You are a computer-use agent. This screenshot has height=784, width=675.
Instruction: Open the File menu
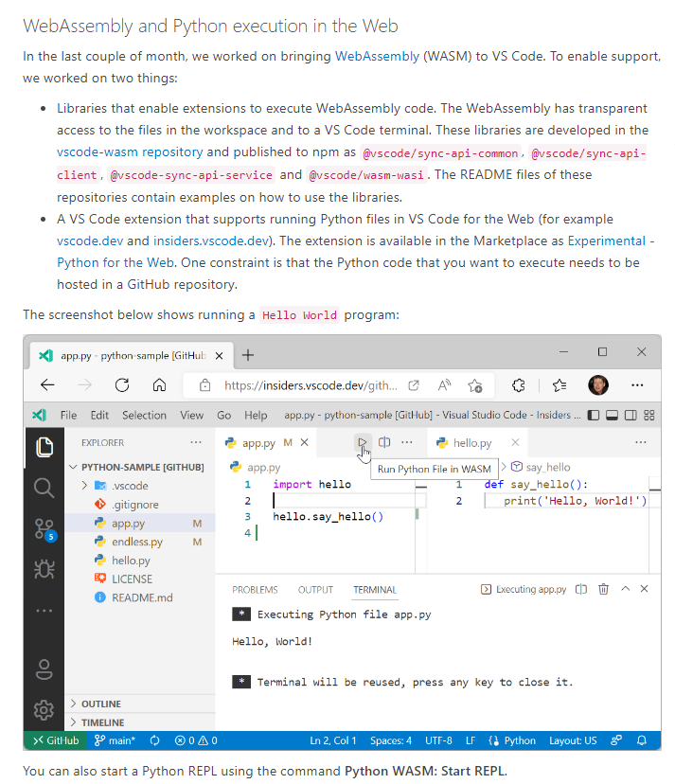pos(68,415)
